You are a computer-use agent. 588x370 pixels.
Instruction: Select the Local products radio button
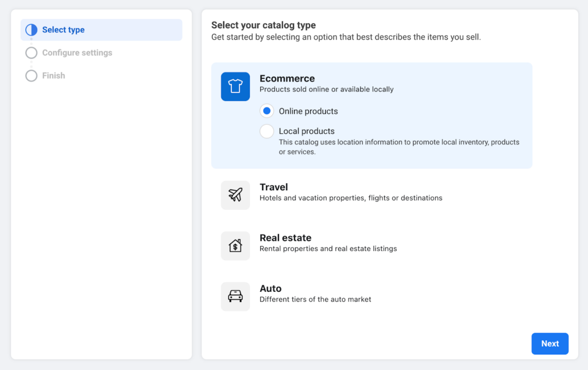tap(266, 132)
